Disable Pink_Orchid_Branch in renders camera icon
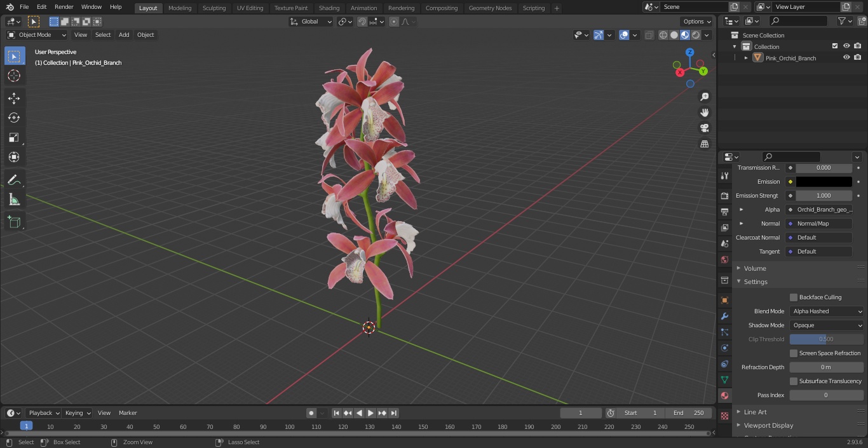Image resolution: width=868 pixels, height=448 pixels. tap(858, 58)
